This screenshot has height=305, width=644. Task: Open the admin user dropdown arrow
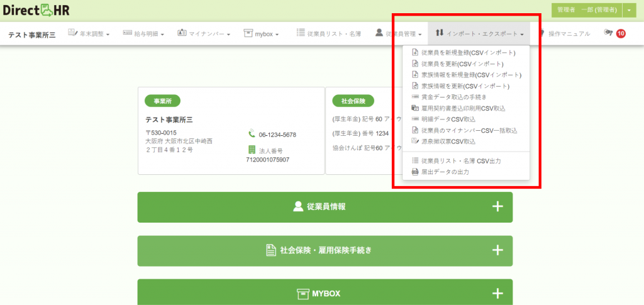(629, 10)
